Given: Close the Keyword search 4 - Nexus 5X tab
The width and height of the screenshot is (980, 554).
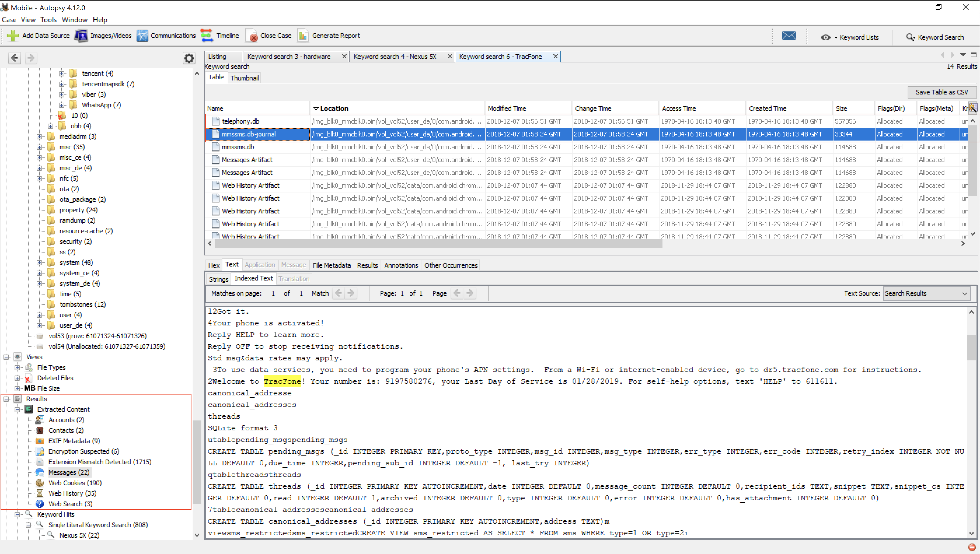Looking at the screenshot, I should (x=450, y=56).
